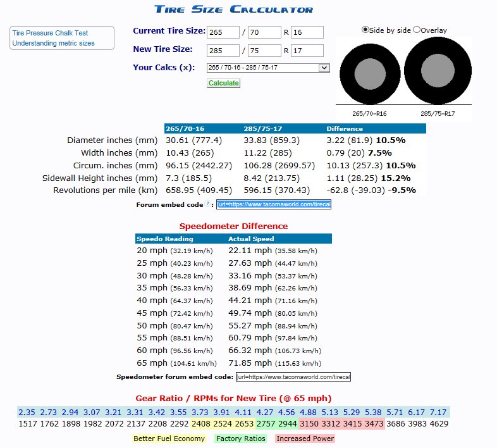Click the 71.85 mph actual speed value

pyautogui.click(x=250, y=363)
